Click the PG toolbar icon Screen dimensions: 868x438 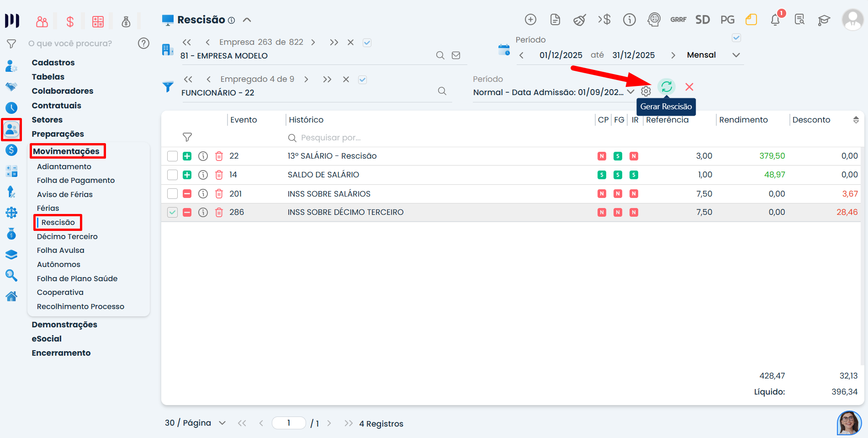point(727,20)
